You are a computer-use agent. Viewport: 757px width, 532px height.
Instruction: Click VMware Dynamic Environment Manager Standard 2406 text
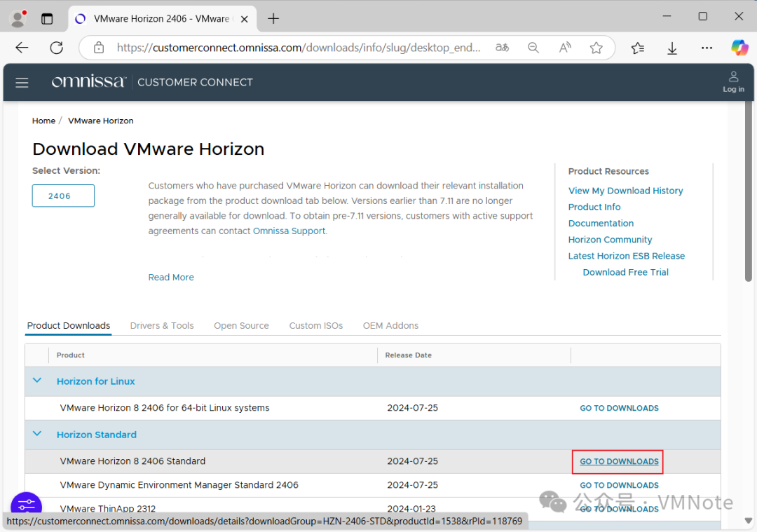[x=179, y=485]
